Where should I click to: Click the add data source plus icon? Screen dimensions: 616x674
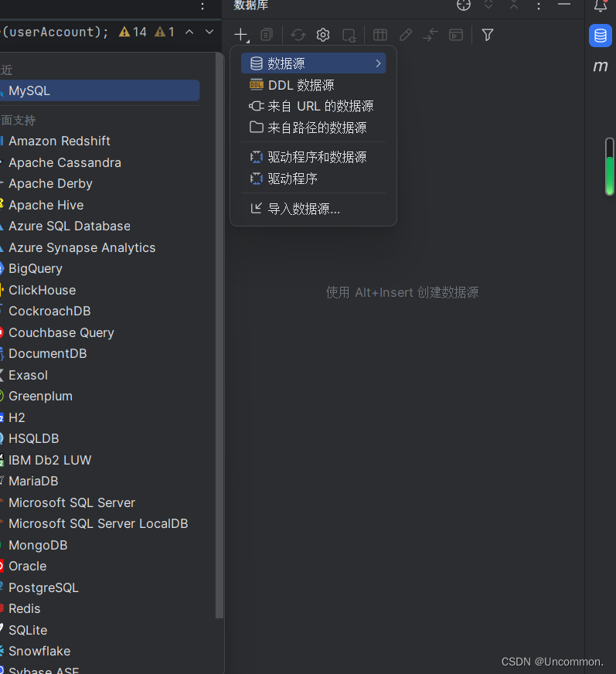pyautogui.click(x=240, y=35)
